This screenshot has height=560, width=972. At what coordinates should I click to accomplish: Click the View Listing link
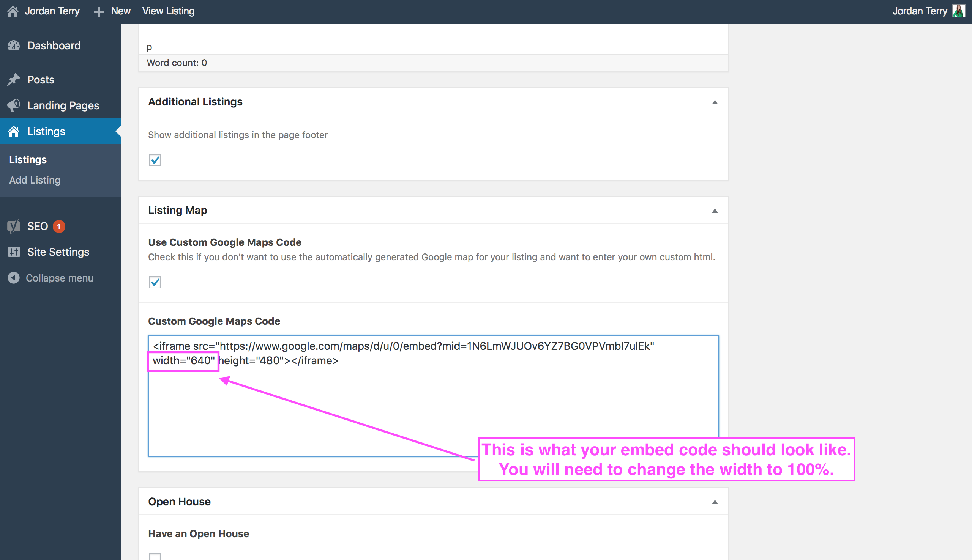click(x=168, y=11)
